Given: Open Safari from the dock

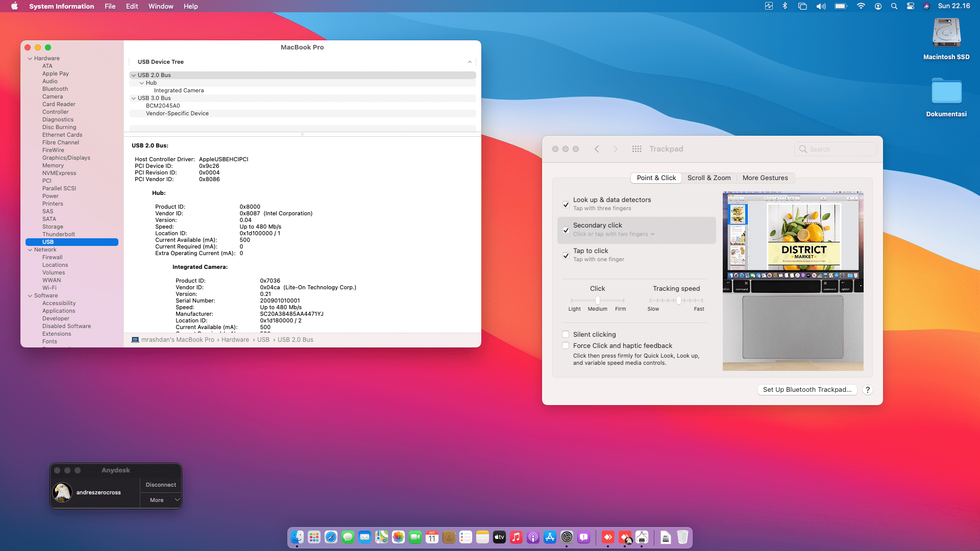Looking at the screenshot, I should (331, 537).
